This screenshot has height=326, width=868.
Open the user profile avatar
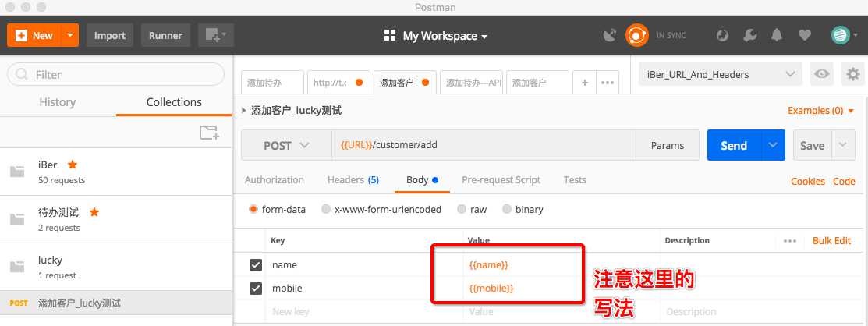[841, 35]
